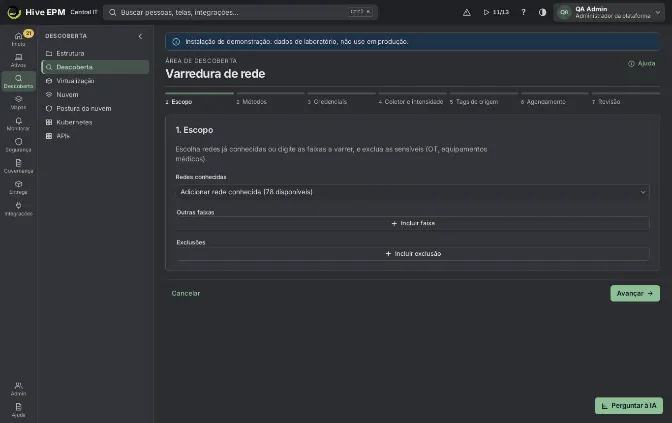The height and width of the screenshot is (423, 672).
Task: Open Virtualização in the sidebar
Action: [95, 81]
